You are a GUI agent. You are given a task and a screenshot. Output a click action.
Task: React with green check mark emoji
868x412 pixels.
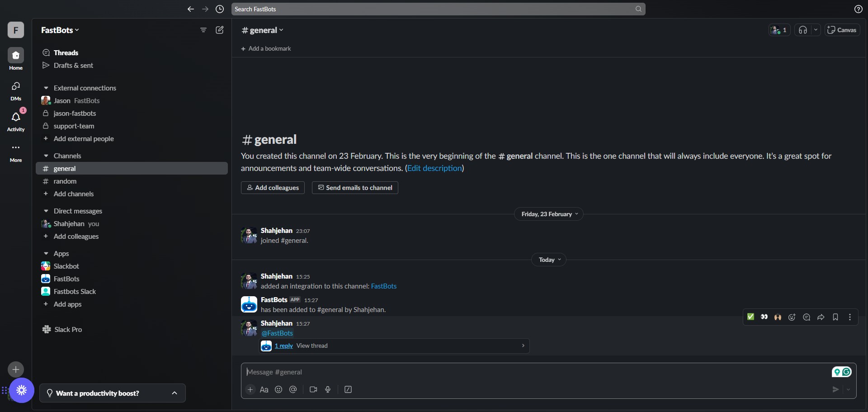[x=750, y=317]
